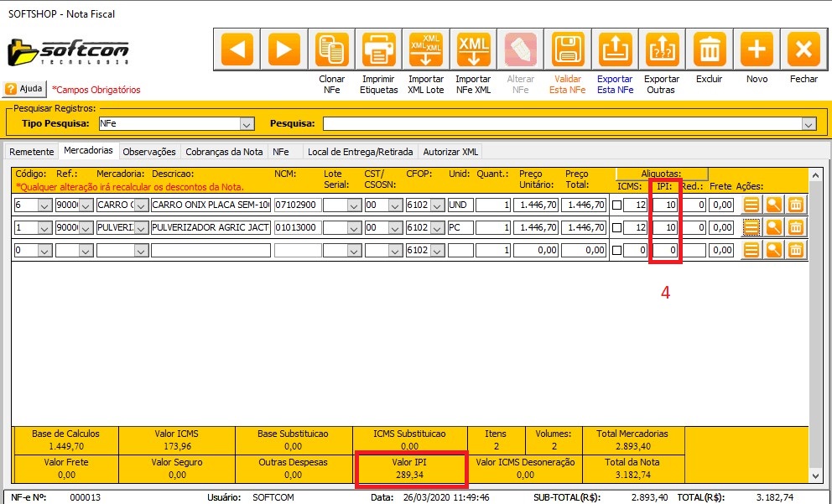Click the Imprimir Etiquetas printer icon

click(x=379, y=49)
